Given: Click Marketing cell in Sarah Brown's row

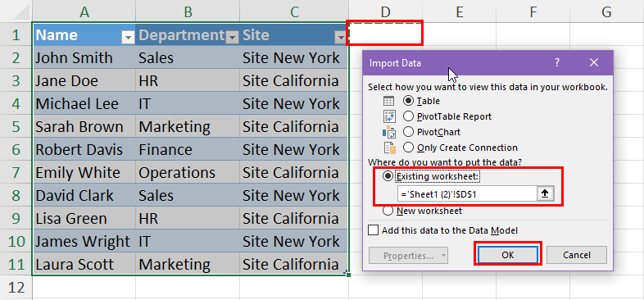Looking at the screenshot, I should pos(188,126).
